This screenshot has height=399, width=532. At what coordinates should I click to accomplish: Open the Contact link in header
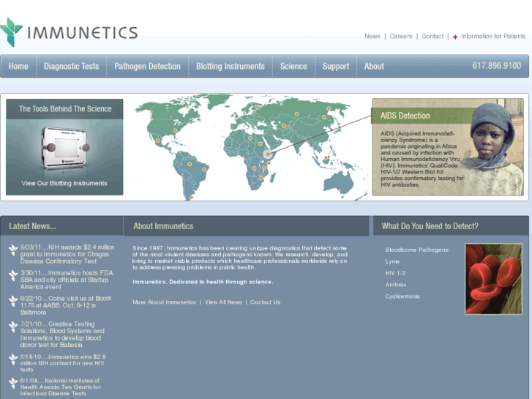[x=432, y=37]
